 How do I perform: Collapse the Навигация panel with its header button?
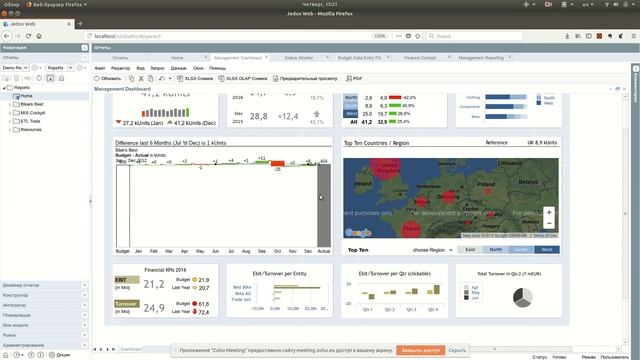[84, 48]
